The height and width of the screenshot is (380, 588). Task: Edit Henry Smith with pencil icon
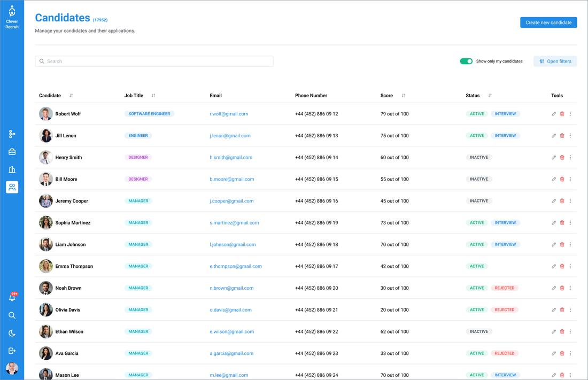(x=553, y=158)
